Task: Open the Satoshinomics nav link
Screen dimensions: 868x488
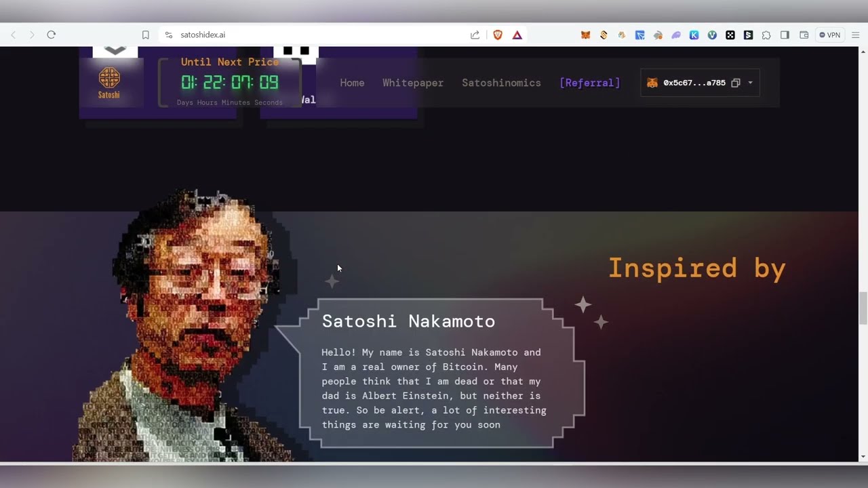Action: click(x=501, y=83)
